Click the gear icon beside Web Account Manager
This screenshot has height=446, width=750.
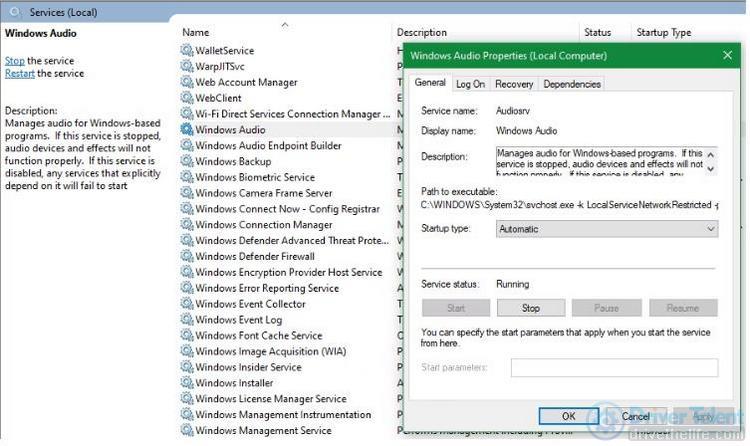point(187,82)
